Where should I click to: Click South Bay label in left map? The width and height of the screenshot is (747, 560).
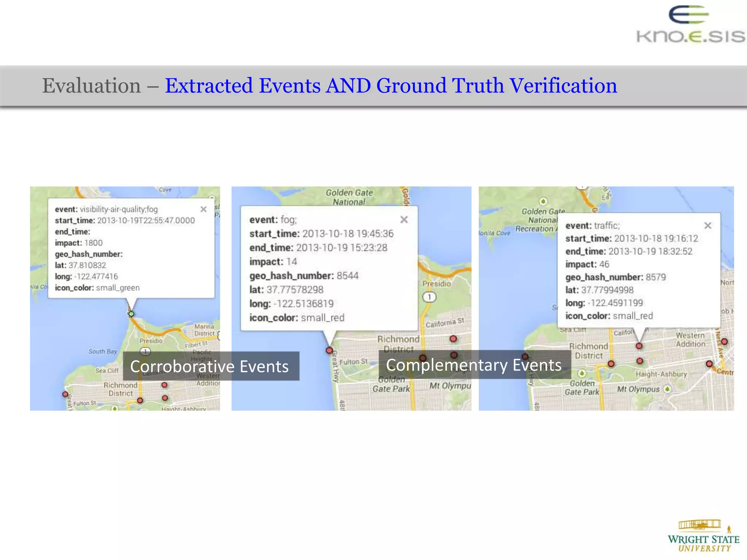[103, 351]
